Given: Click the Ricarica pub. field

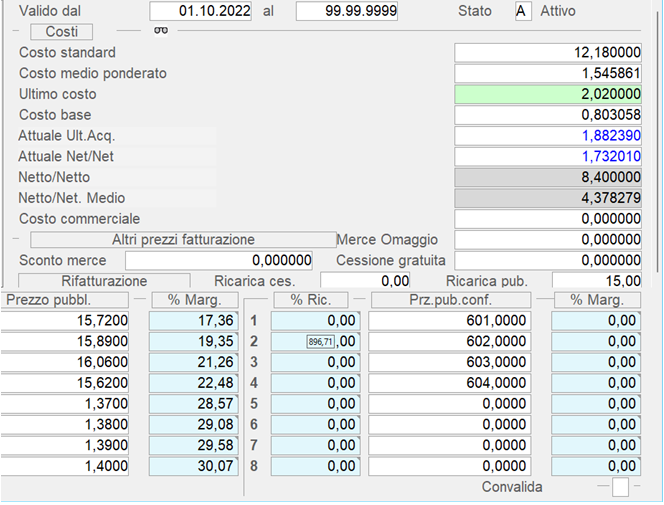Looking at the screenshot, I should [x=597, y=281].
